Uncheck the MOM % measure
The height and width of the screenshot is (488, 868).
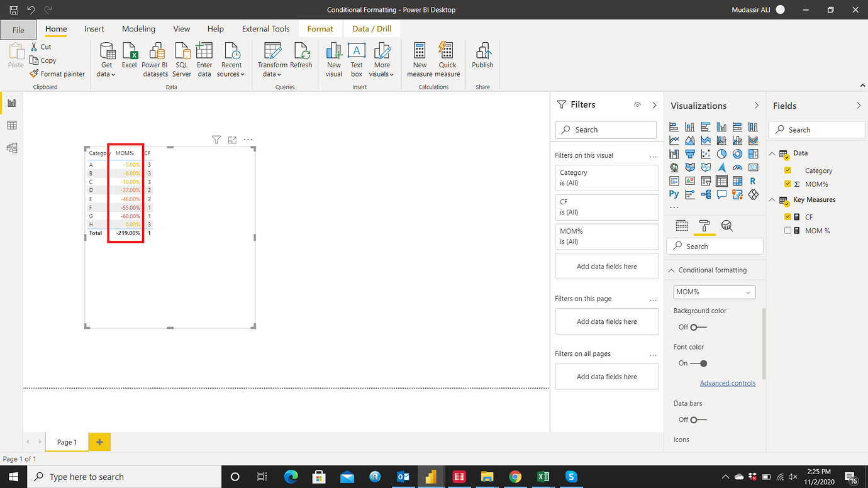786,230
